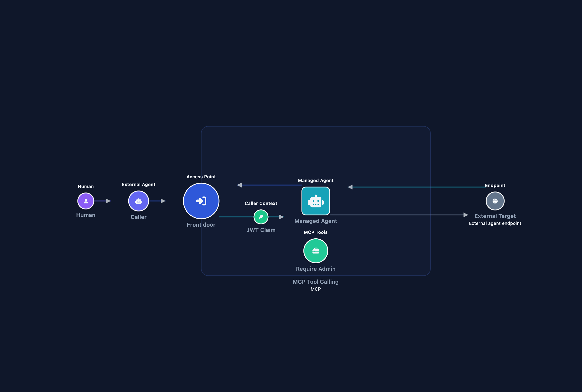This screenshot has height=392, width=582.
Task: Click the MCP Tools heading text
Action: point(316,232)
